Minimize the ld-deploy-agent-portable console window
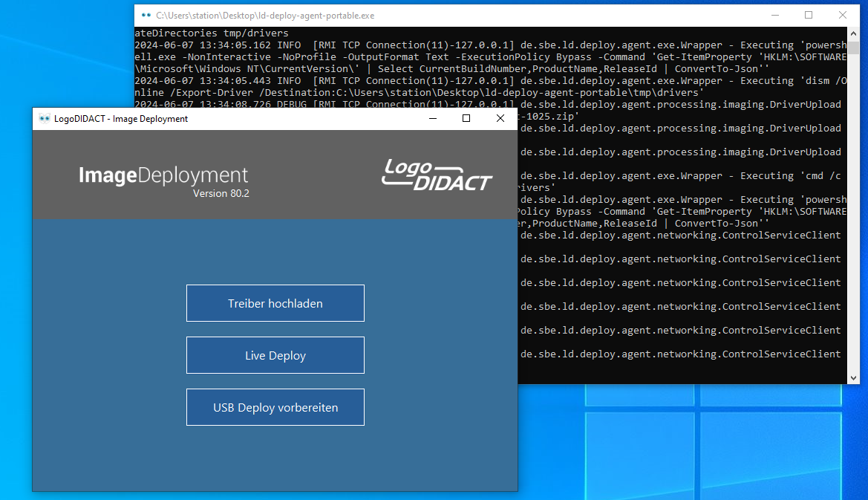Image resolution: width=868 pixels, height=500 pixels. coord(775,16)
